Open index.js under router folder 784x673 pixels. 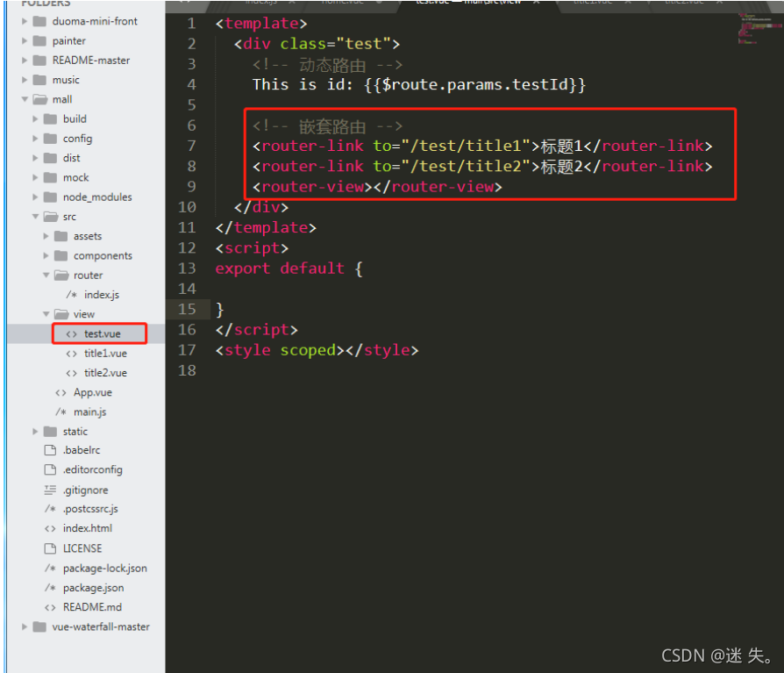click(102, 295)
